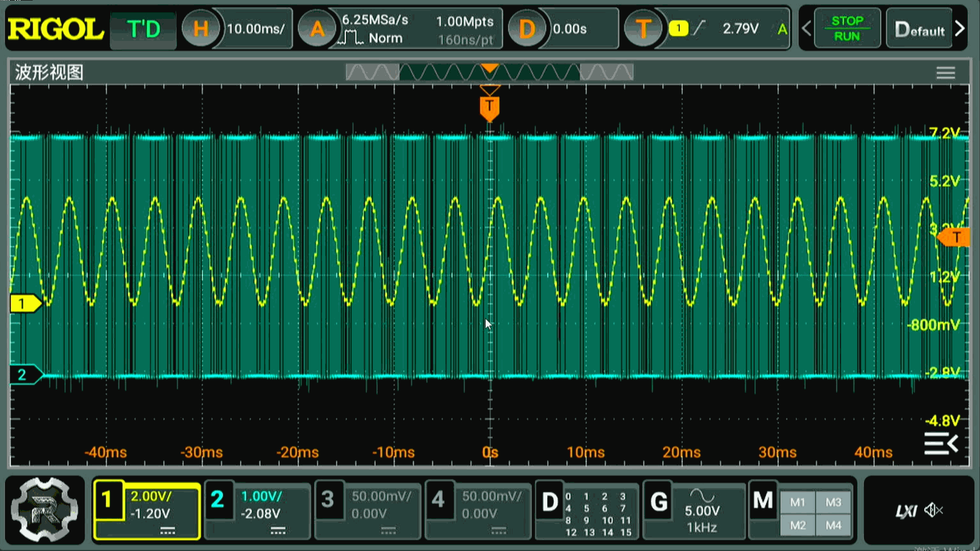The image size is (980, 551).
Task: Click channel 2 DC coupling symbol
Action: pyautogui.click(x=278, y=531)
